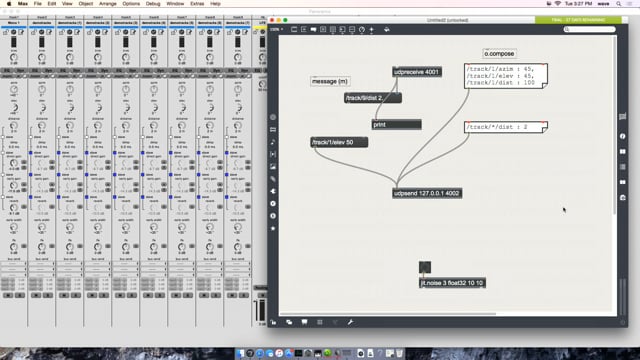Image resolution: width=640 pixels, height=360 pixels.
Task: Click the patcher horizontal scrollbar
Action: (x=388, y=314)
